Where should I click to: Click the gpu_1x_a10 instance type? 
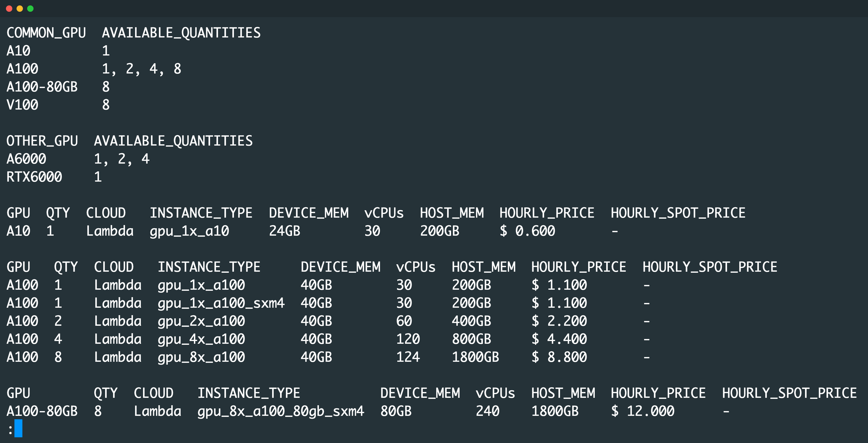(189, 231)
